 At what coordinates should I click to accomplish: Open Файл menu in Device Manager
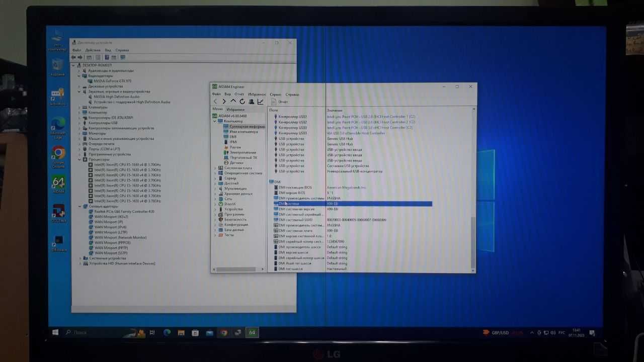(x=76, y=50)
